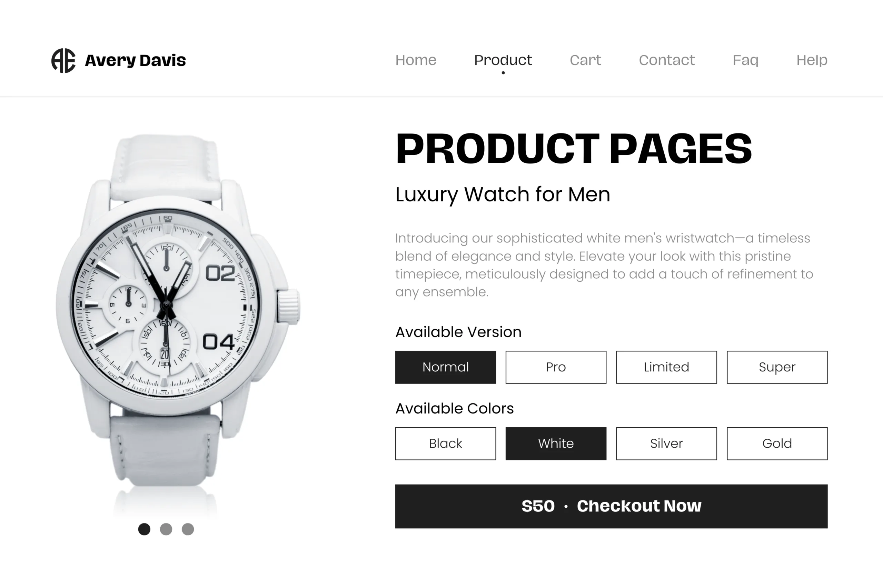The width and height of the screenshot is (883, 588).
Task: Click the $50 Checkout Now button
Action: pyautogui.click(x=611, y=506)
